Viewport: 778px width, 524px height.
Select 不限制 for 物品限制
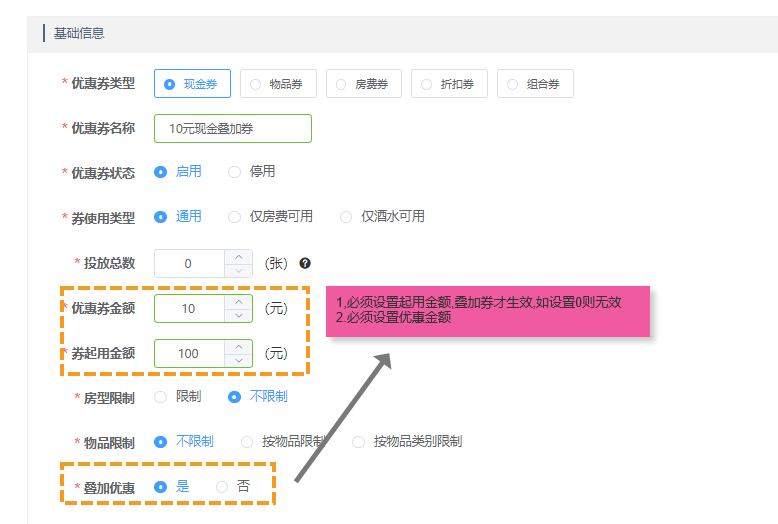pyautogui.click(x=184, y=442)
